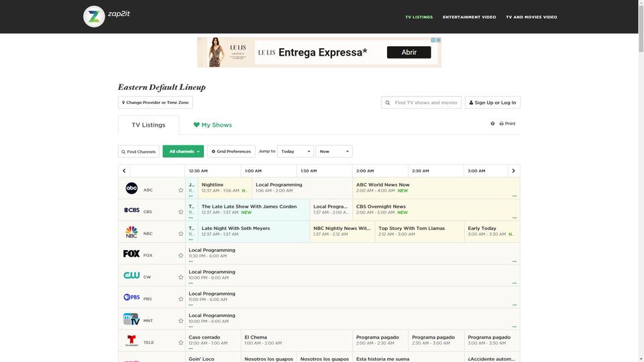Image resolution: width=644 pixels, height=362 pixels.
Task: Click the ABC network logo
Action: 131,188
